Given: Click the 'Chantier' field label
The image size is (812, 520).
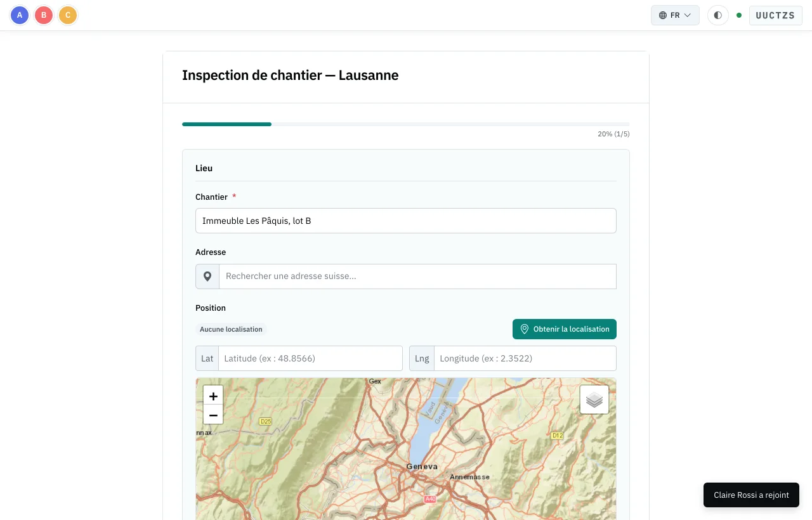Looking at the screenshot, I should [x=211, y=197].
